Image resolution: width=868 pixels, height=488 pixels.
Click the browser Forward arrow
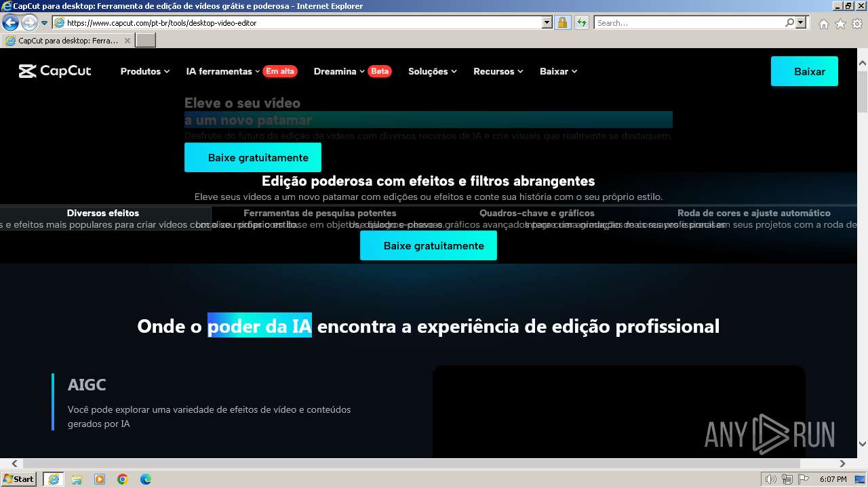29,22
